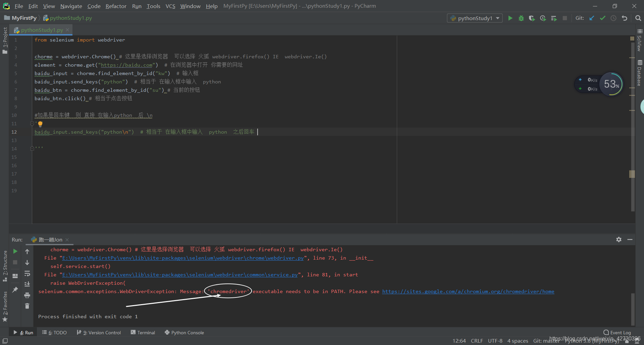Click restore layout icon in Run panel
The width and height of the screenshot is (644, 345).
[15, 276]
